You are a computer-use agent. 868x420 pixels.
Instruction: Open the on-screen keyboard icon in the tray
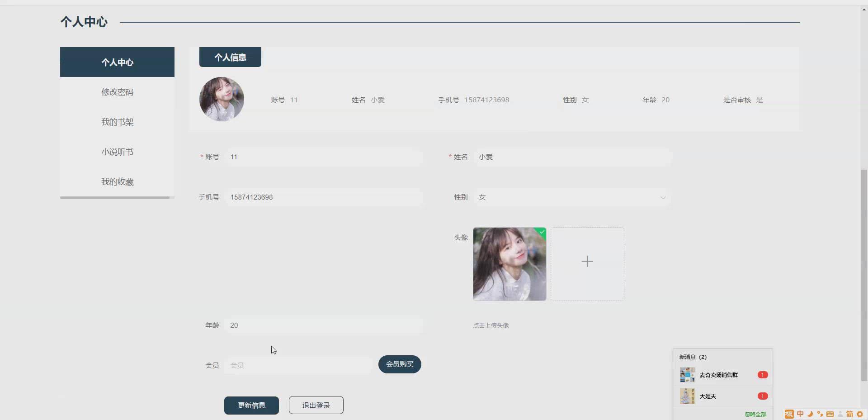[x=830, y=414]
